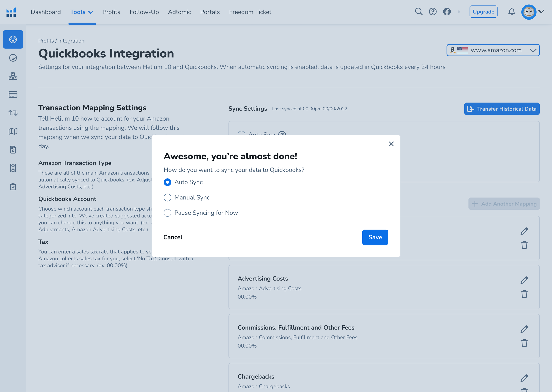Delete the Commissions, Fulfillment mapping trash icon
This screenshot has height=392, width=552.
[524, 343]
